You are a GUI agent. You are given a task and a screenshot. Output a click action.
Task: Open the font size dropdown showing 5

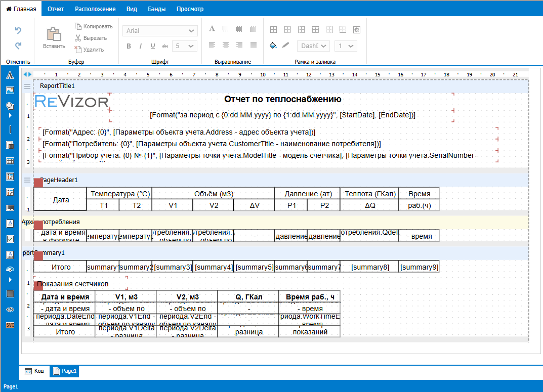[x=184, y=46]
